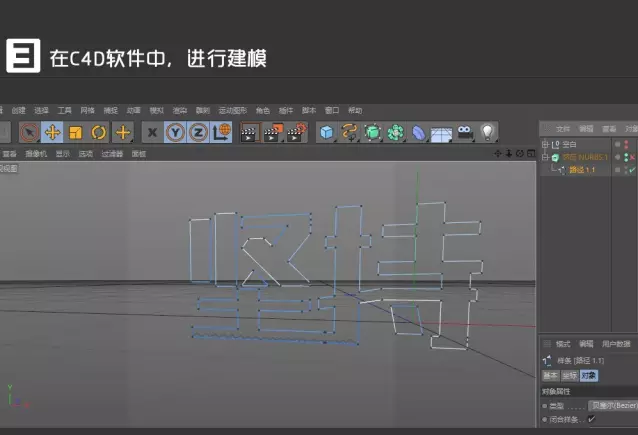The height and width of the screenshot is (435, 638).
Task: Toggle the Y axis lock
Action: coord(175,132)
